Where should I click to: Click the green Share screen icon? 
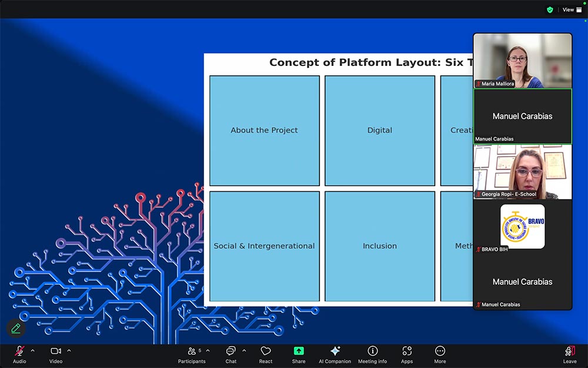point(299,352)
